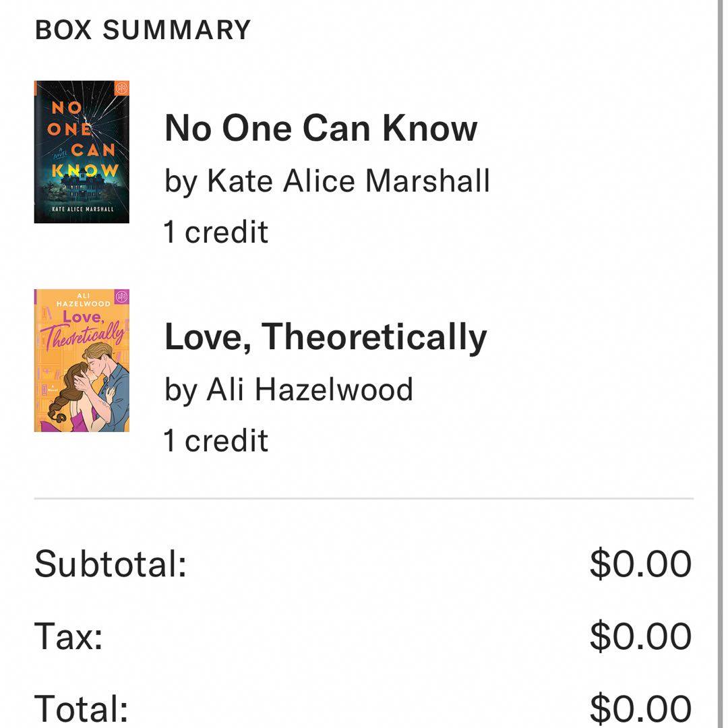Click the Tax $0.00 amount

pos(640,636)
